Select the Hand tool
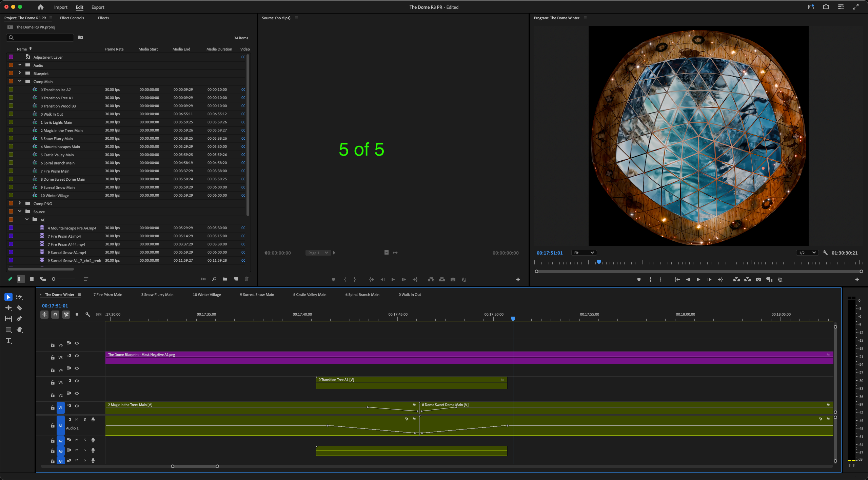Image resolution: width=868 pixels, height=480 pixels. click(19, 330)
